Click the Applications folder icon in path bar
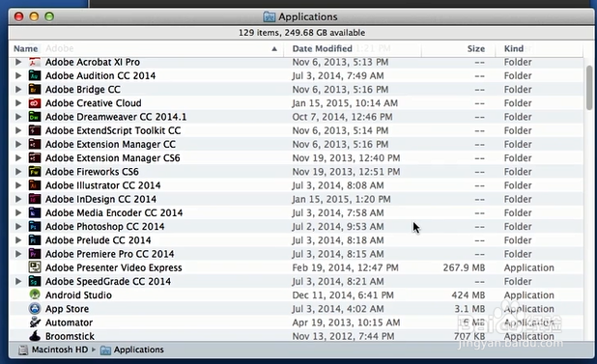The image size is (597, 364). click(x=105, y=350)
